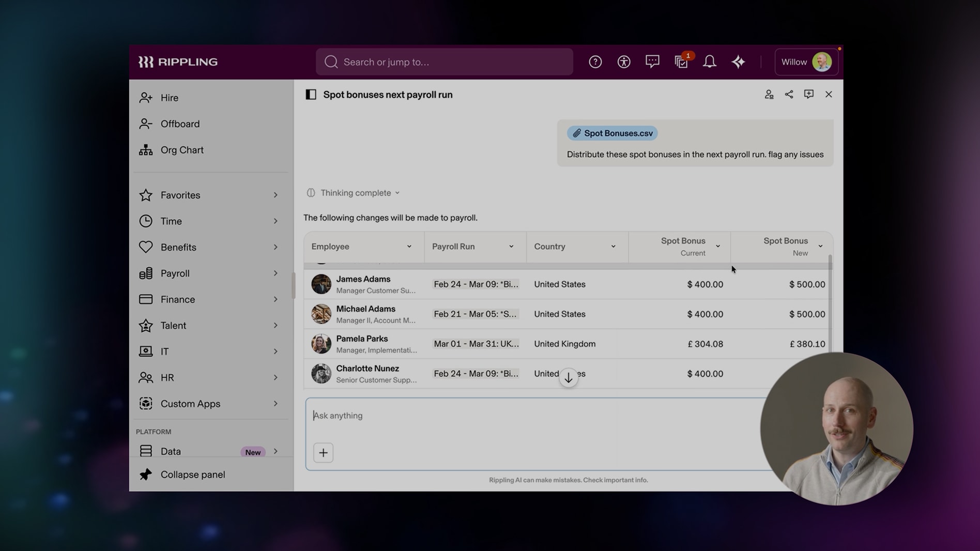Start a new chat with plus-bubble icon
This screenshot has width=980, height=551.
click(809, 95)
